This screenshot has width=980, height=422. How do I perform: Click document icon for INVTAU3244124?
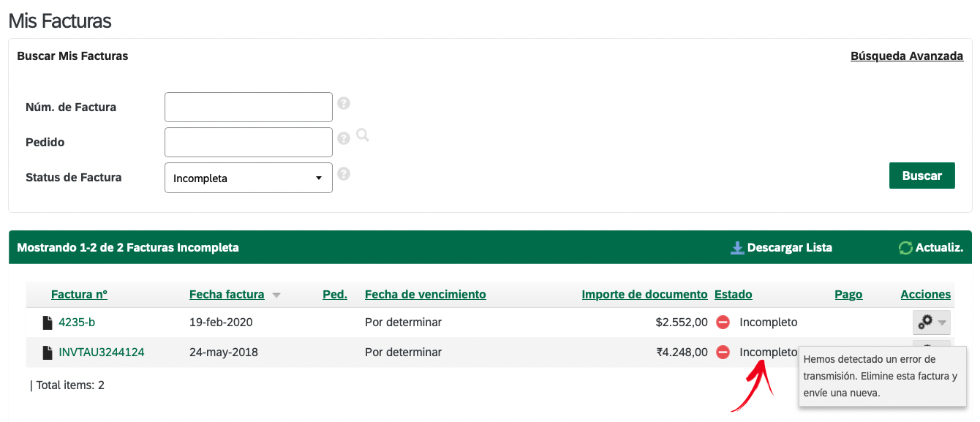pos(48,353)
